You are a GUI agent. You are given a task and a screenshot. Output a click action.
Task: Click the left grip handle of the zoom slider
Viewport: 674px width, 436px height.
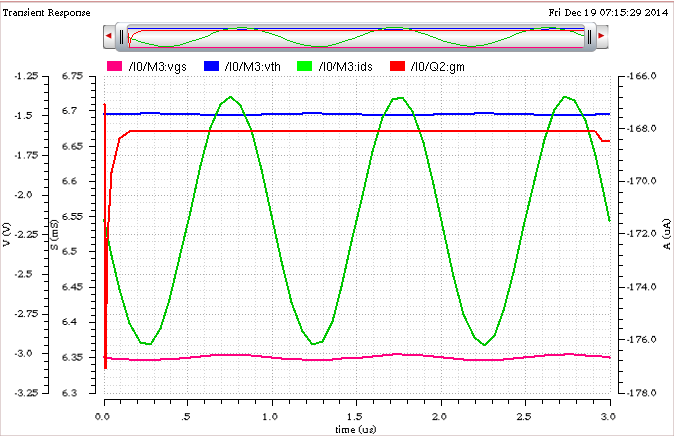(121, 37)
